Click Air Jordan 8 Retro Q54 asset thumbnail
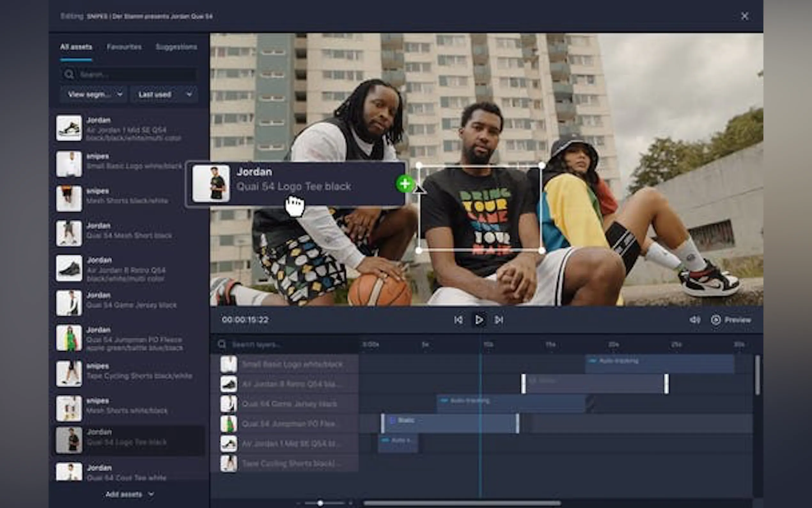The height and width of the screenshot is (508, 812). 69,268
